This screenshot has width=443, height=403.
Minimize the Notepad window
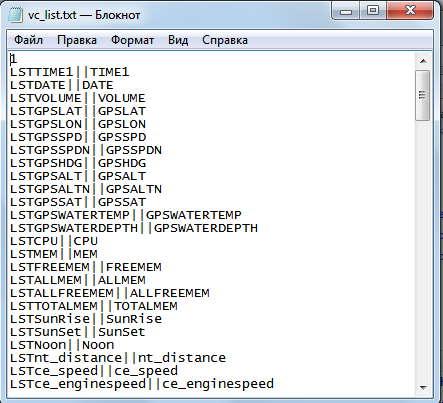[x=346, y=11]
